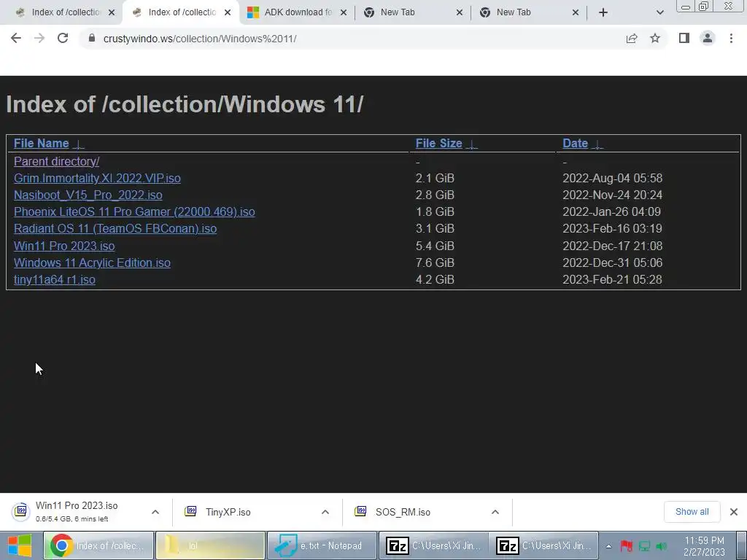The height and width of the screenshot is (560, 747).
Task: Download Grim.Immortality.XI.2022.VIP.iso
Action: (x=97, y=178)
